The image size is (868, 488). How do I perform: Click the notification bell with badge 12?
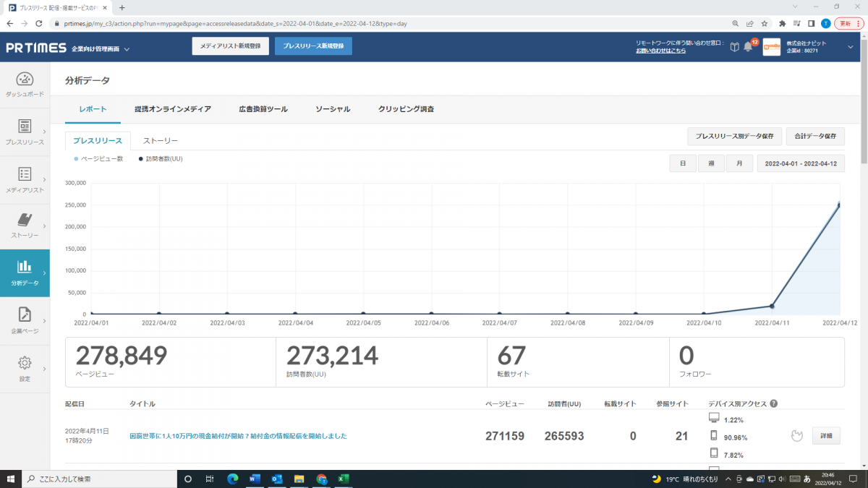pyautogui.click(x=749, y=47)
